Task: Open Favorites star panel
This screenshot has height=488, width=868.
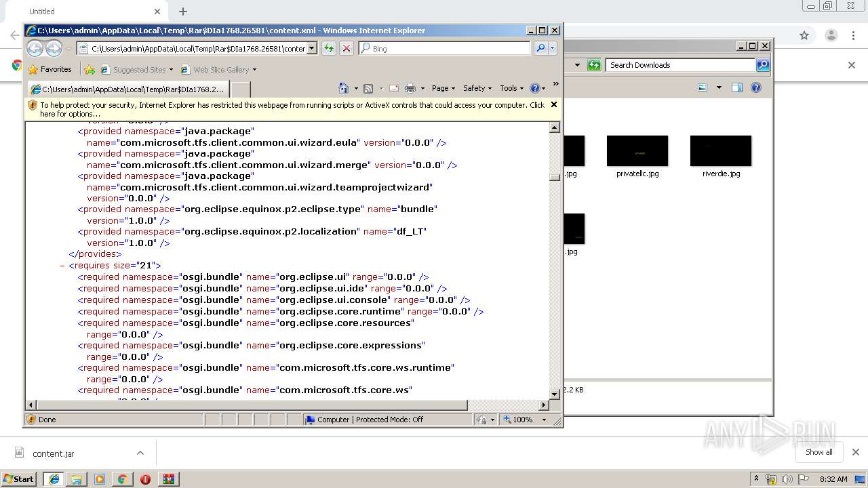Action: coord(50,69)
